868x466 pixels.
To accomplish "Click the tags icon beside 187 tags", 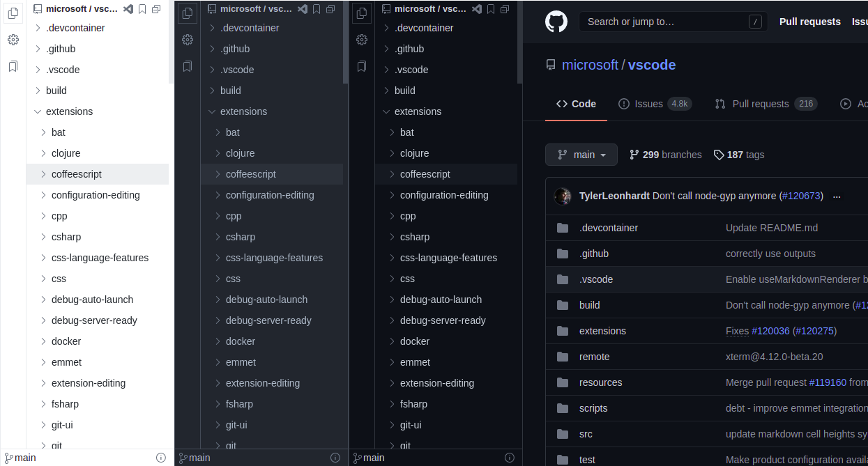I will pyautogui.click(x=719, y=155).
